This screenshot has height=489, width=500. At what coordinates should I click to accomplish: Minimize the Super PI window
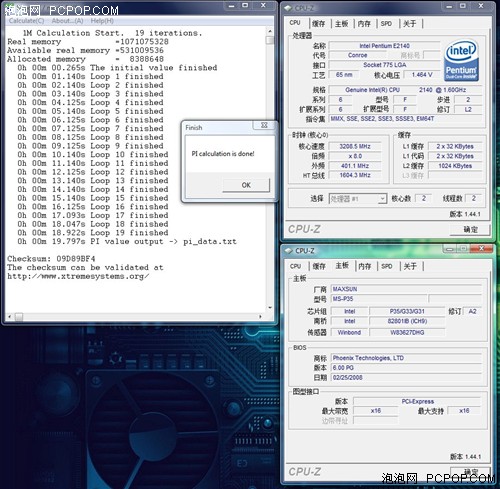point(231,5)
